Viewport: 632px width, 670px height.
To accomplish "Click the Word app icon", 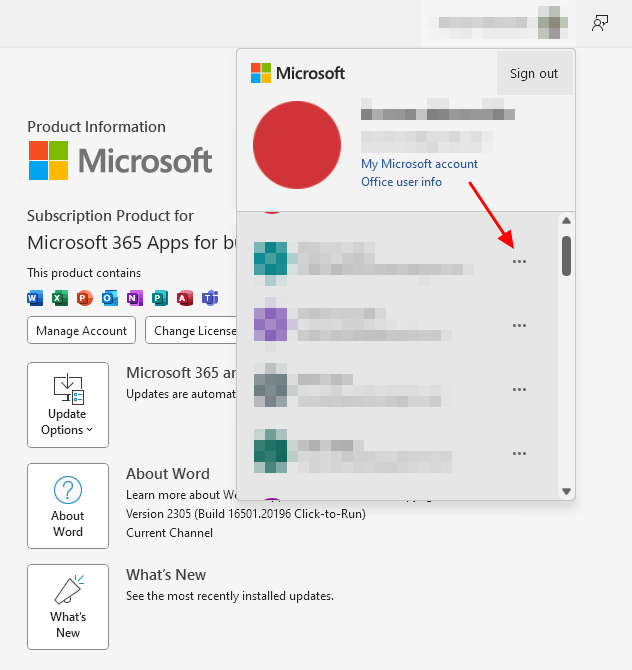I will (35, 298).
